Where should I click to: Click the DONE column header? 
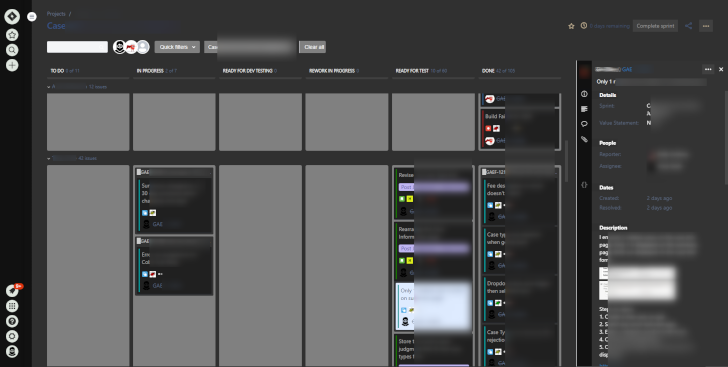pos(488,71)
